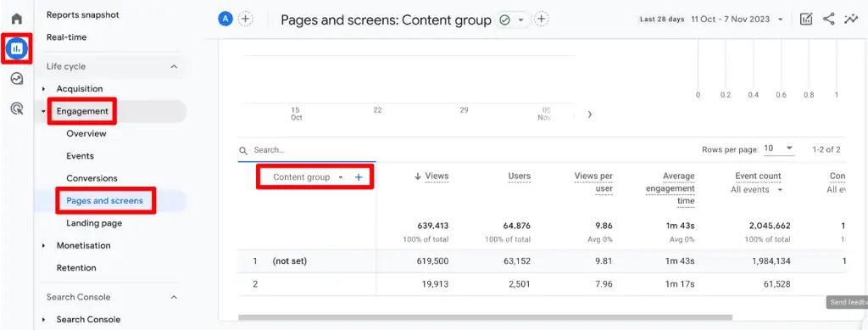This screenshot has width=868, height=330.
Task: Open the Advertising icon in the left rail
Action: [17, 109]
